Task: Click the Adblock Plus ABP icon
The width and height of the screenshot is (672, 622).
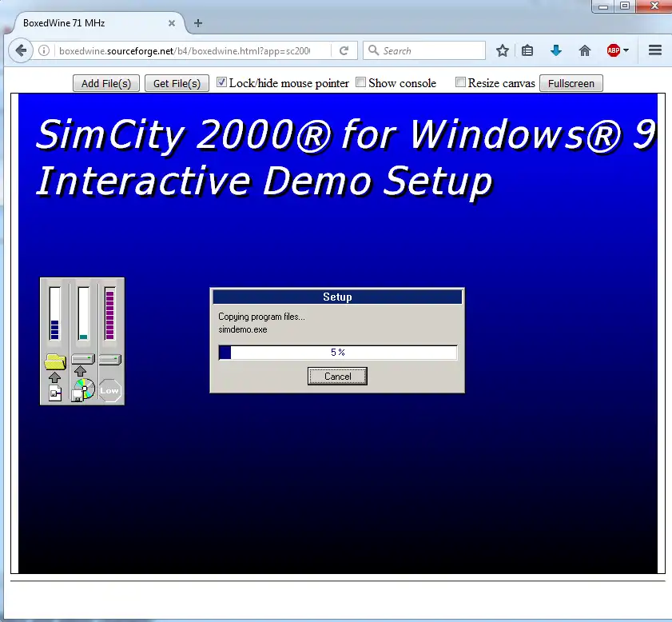Action: [614, 50]
